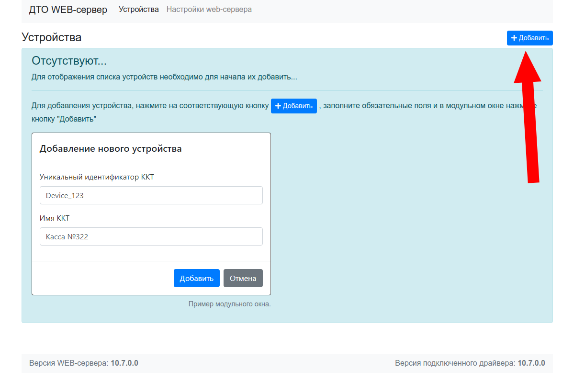Click the Отсутствуют... alert heading
The width and height of the screenshot is (585, 392).
[69, 61]
